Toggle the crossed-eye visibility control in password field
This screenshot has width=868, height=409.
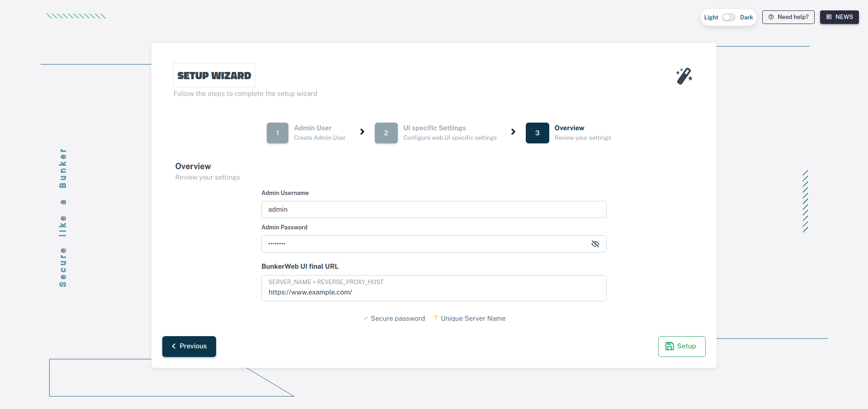point(595,244)
